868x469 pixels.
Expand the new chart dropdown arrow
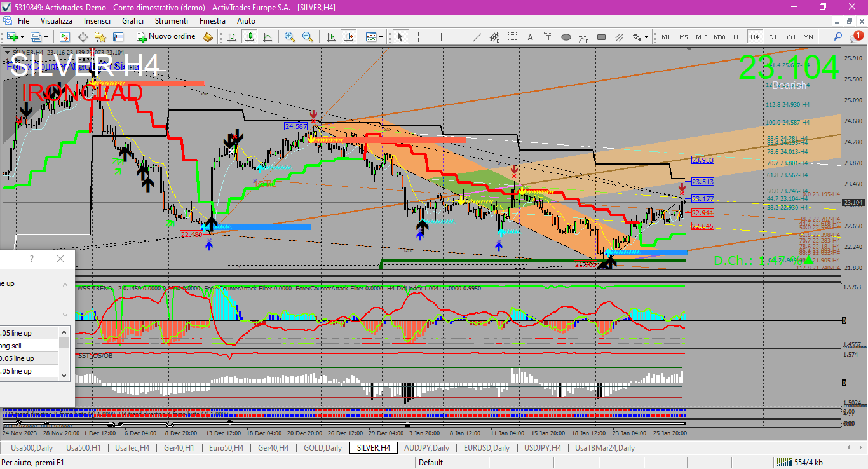point(23,37)
